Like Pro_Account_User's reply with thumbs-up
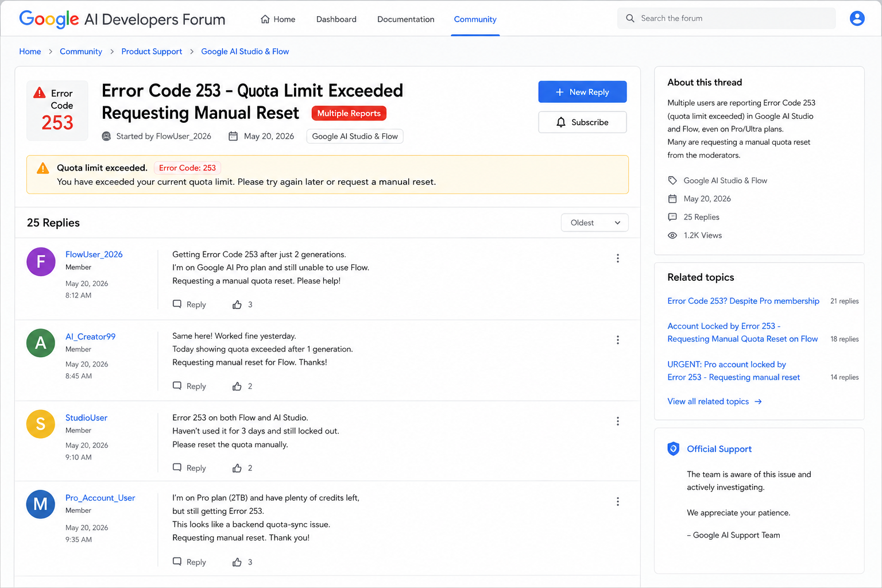This screenshot has width=882, height=588. coord(237,562)
